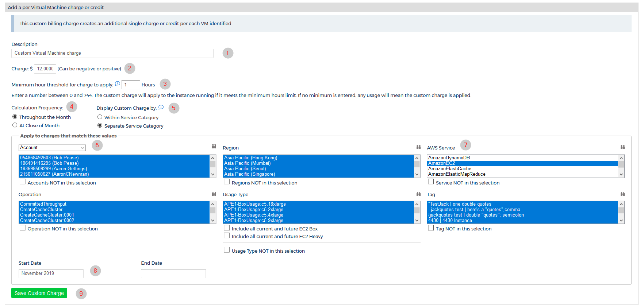Select usage type APE1-BoxUsage:c5.2xlarge

pyautogui.click(x=318, y=210)
